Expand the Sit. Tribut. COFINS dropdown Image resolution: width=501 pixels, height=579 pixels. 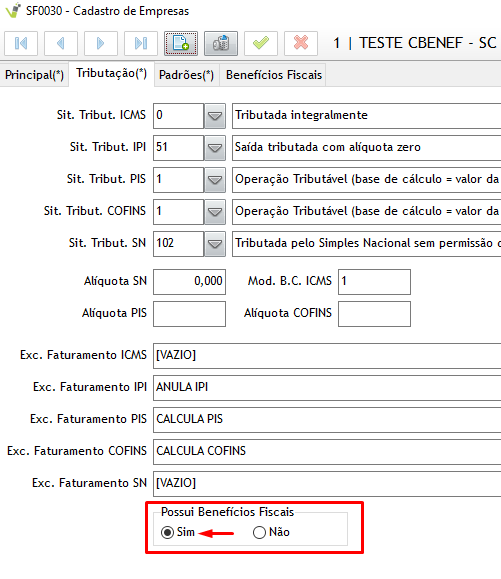[215, 212]
